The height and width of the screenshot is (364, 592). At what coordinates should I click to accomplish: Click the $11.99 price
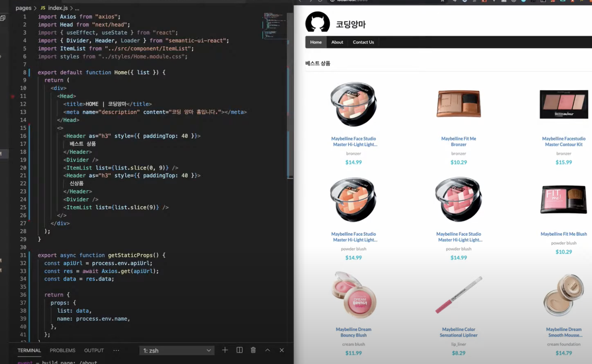pyautogui.click(x=353, y=353)
